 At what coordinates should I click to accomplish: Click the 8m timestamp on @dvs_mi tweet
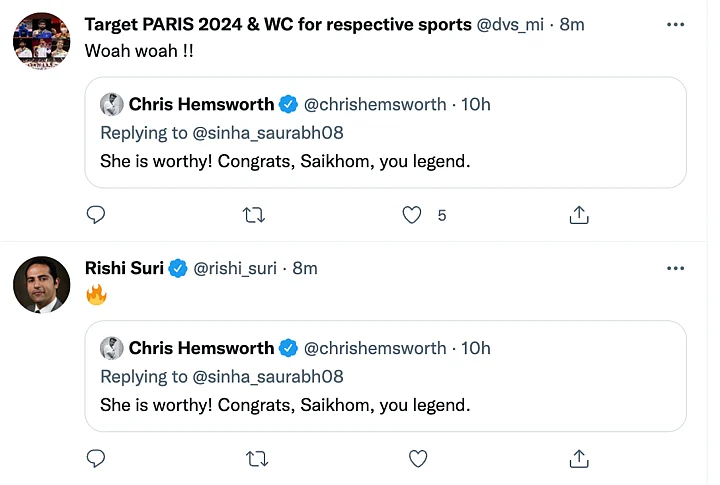coord(572,24)
